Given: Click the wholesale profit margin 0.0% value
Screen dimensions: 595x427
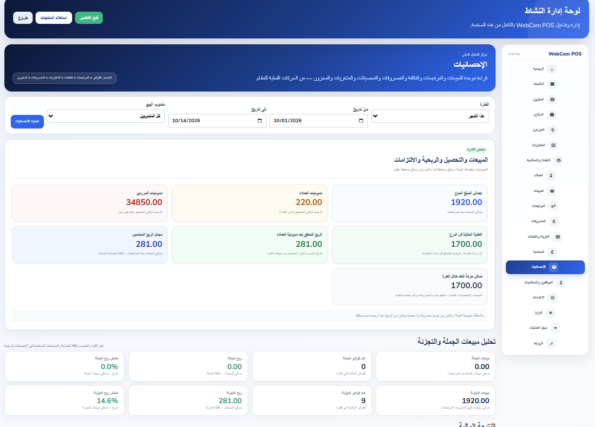Looking at the screenshot, I should (x=109, y=367).
